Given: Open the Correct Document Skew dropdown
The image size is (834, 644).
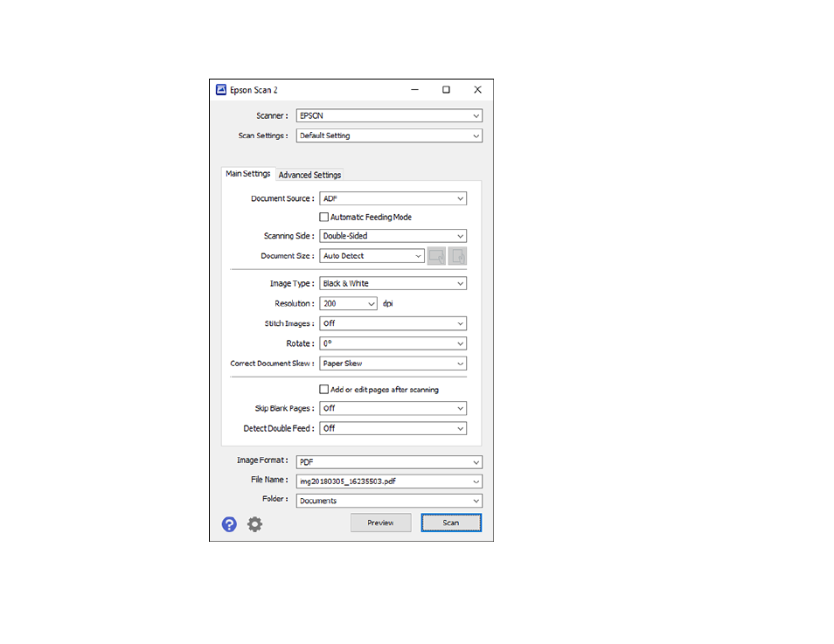Looking at the screenshot, I should tap(393, 364).
